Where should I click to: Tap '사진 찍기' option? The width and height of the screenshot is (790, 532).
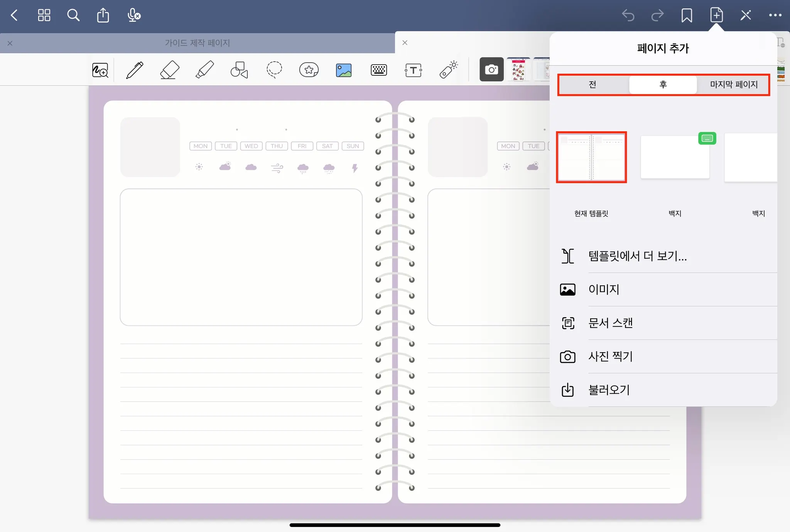pyautogui.click(x=610, y=356)
